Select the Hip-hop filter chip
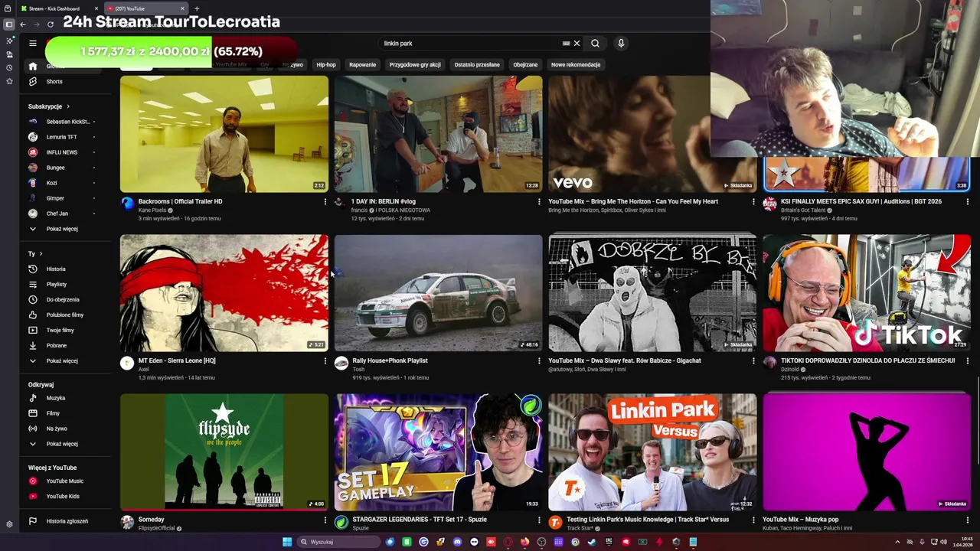Viewport: 980px width, 551px height. click(x=326, y=64)
